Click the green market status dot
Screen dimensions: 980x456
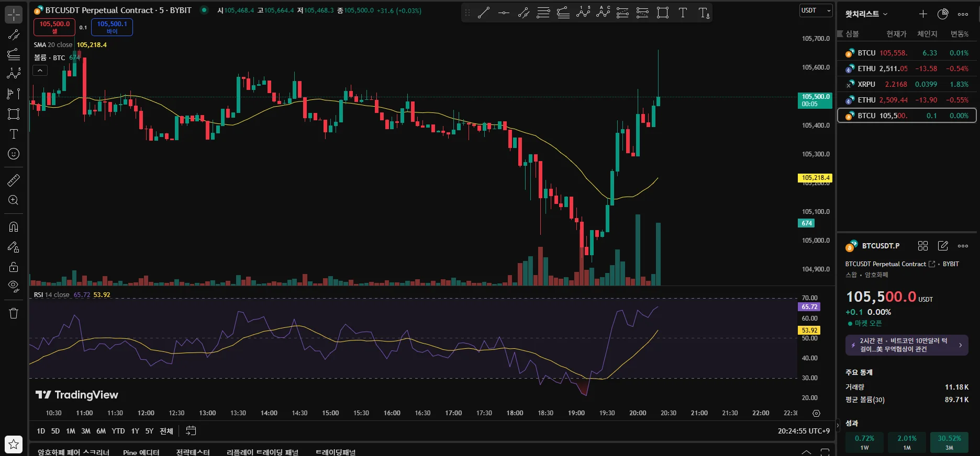click(x=204, y=10)
